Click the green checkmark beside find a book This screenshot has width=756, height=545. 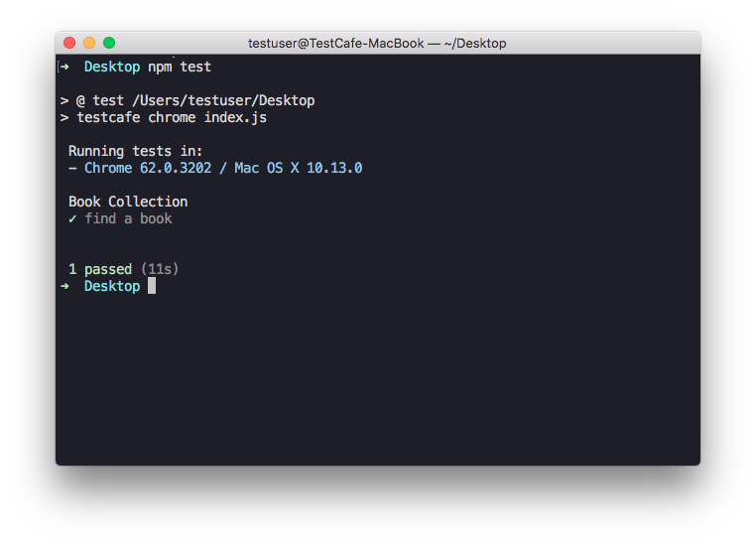point(72,219)
